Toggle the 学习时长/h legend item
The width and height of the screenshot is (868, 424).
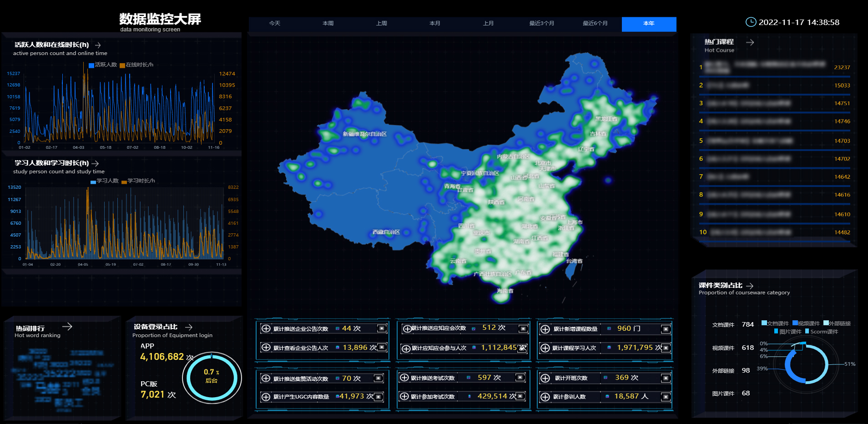tap(138, 181)
